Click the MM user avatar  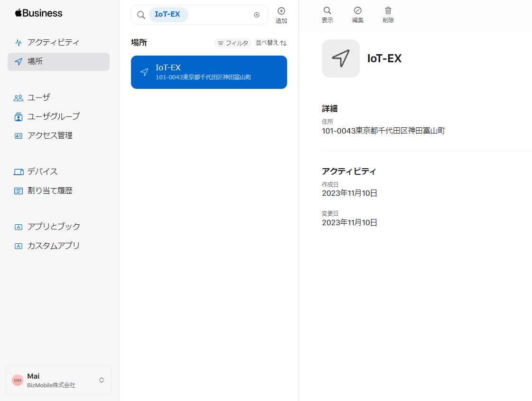18,380
